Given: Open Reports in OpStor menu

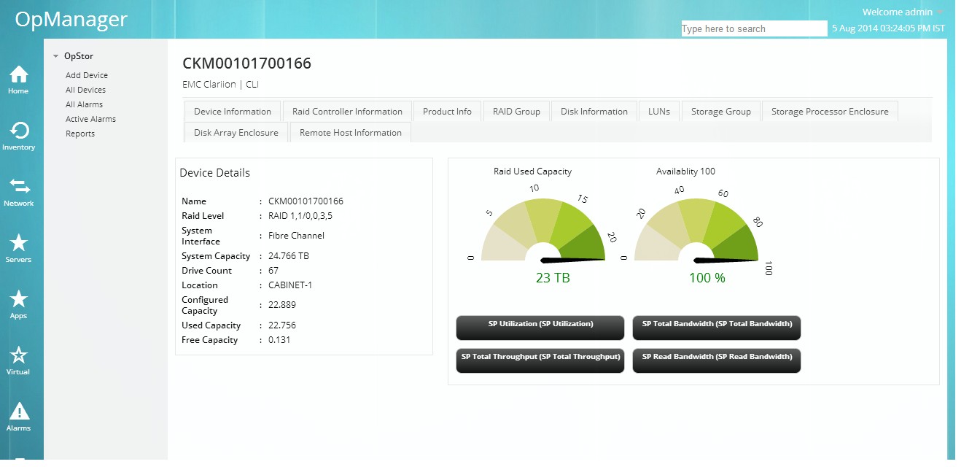Looking at the screenshot, I should click(80, 134).
